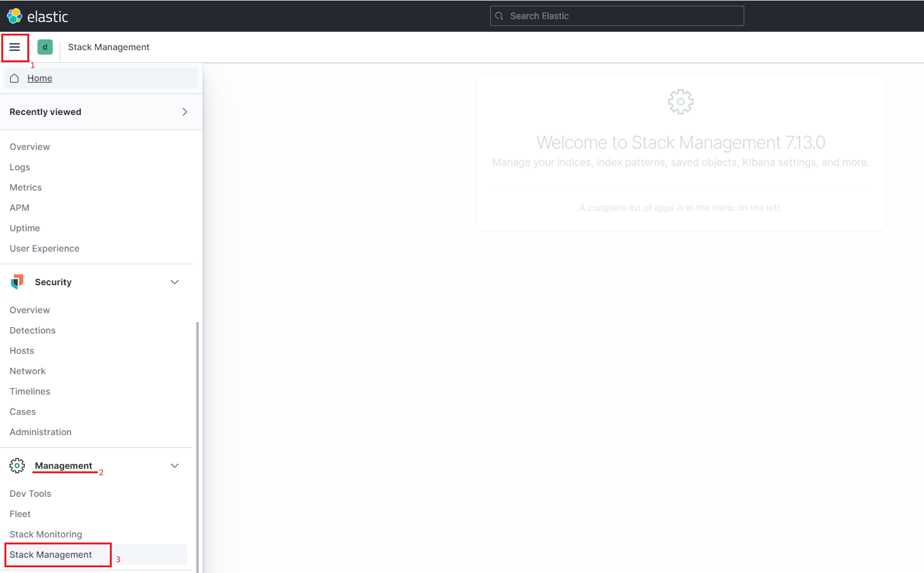Click the Security section shield icon
924x573 pixels.
click(x=17, y=281)
